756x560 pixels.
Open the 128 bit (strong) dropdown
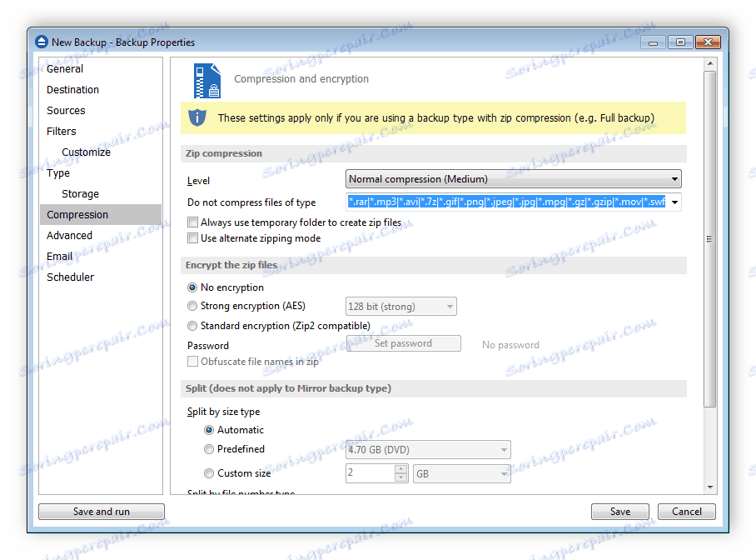pos(401,307)
